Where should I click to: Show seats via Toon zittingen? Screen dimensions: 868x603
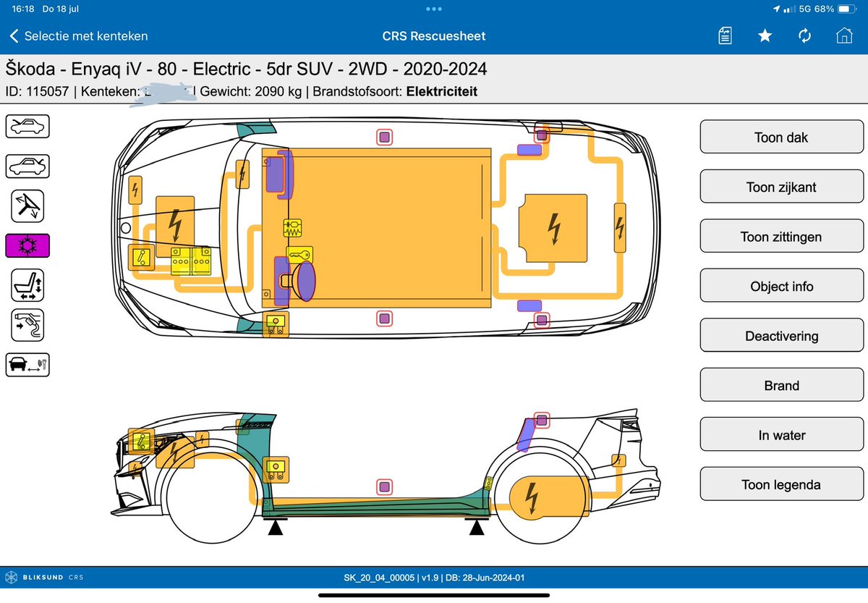(781, 237)
